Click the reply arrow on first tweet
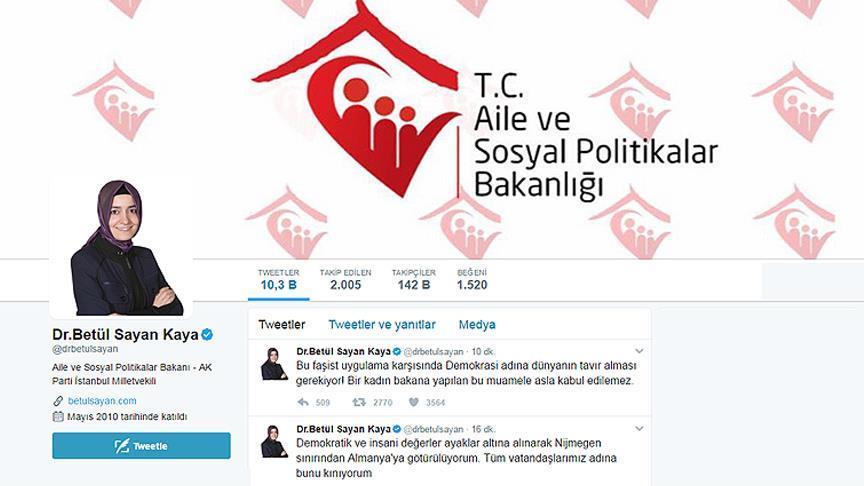This screenshot has width=864, height=486. [x=303, y=402]
